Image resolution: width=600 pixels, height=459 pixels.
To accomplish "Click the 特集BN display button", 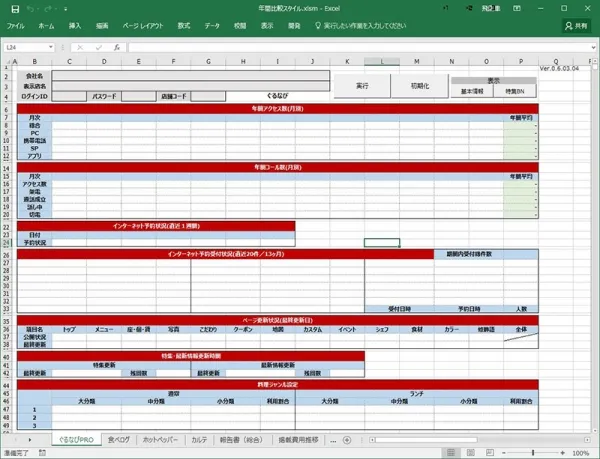I will (515, 91).
